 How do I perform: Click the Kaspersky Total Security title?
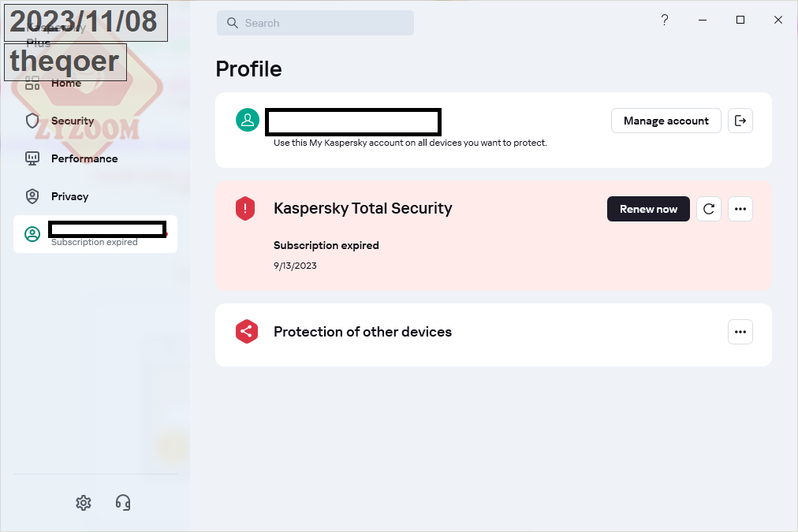(363, 208)
